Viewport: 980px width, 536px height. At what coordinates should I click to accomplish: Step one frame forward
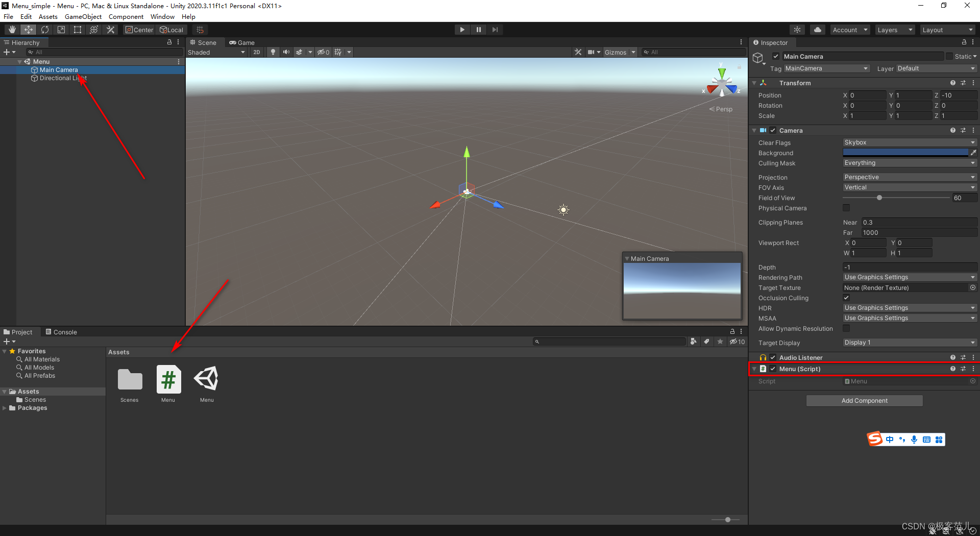[495, 30]
